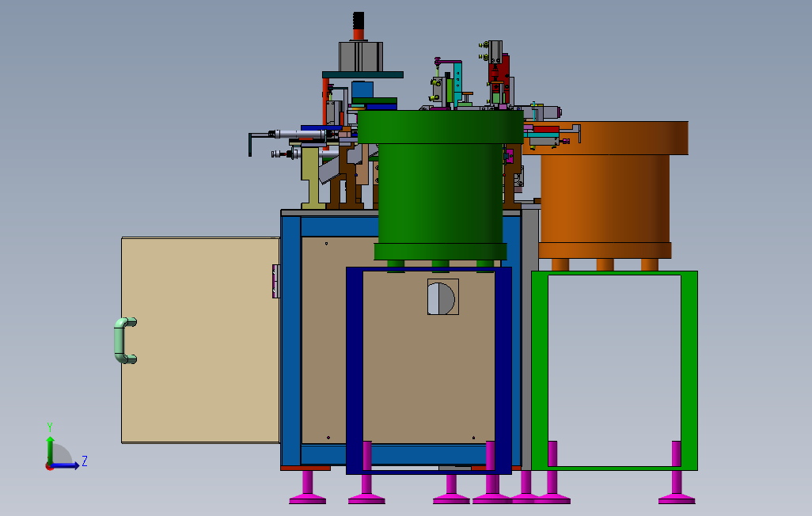Click the Y axis label
Screen dimensions: 812x516
tap(50, 427)
